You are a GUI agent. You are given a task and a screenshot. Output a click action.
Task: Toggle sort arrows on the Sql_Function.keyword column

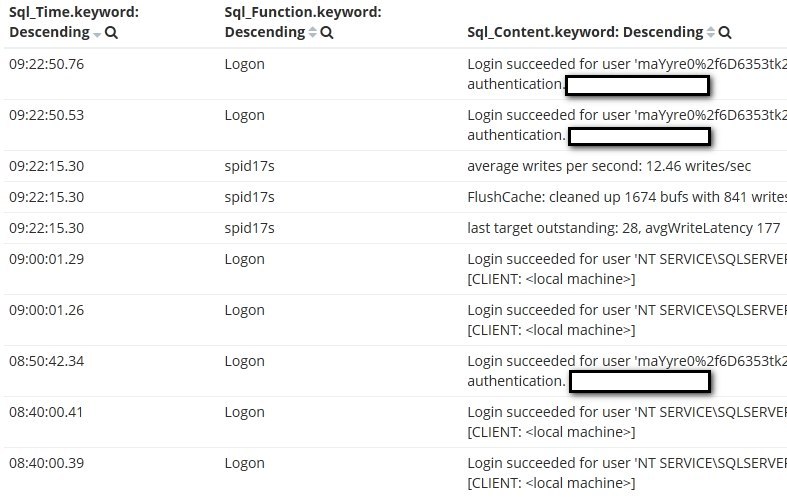[x=313, y=33]
